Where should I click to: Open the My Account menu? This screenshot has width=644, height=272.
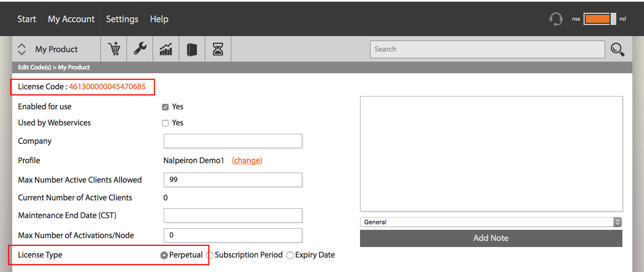click(x=71, y=19)
